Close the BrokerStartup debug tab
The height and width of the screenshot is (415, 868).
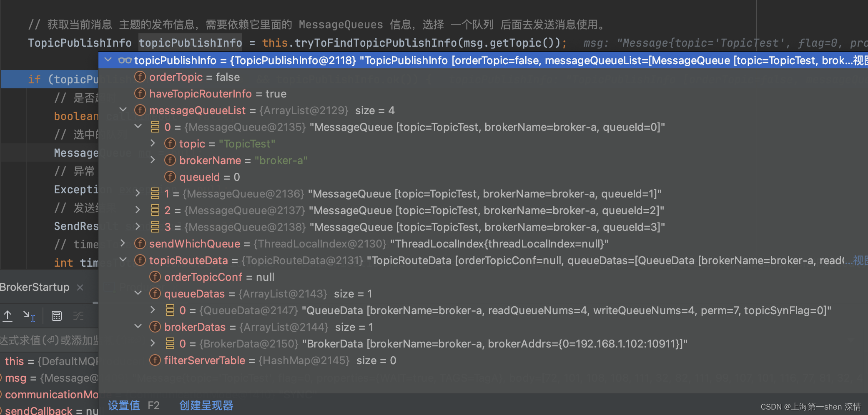point(80,287)
